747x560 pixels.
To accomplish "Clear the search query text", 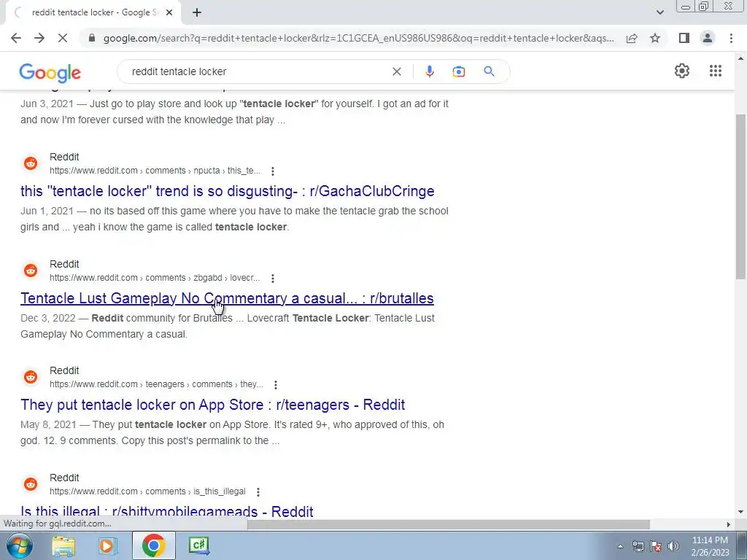I will (396, 71).
